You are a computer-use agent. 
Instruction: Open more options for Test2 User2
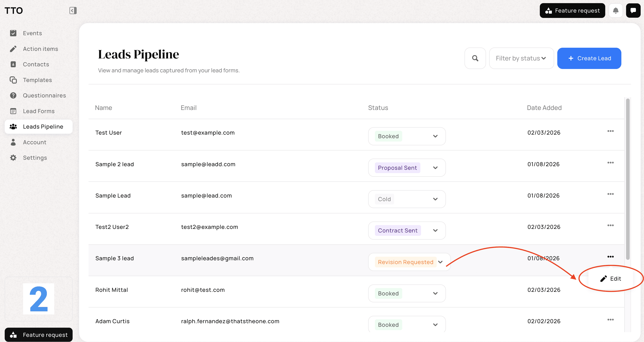click(x=610, y=225)
